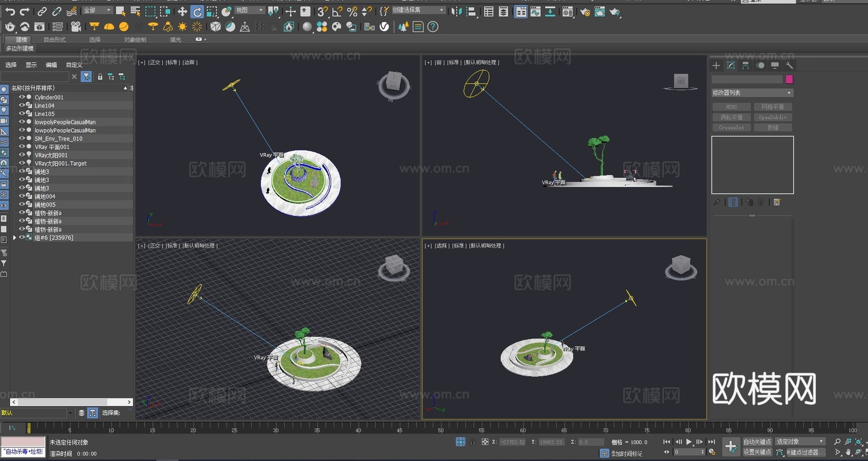868x461 pixels.
Task: Open the scene explorer 编辑 menu
Action: [51, 65]
